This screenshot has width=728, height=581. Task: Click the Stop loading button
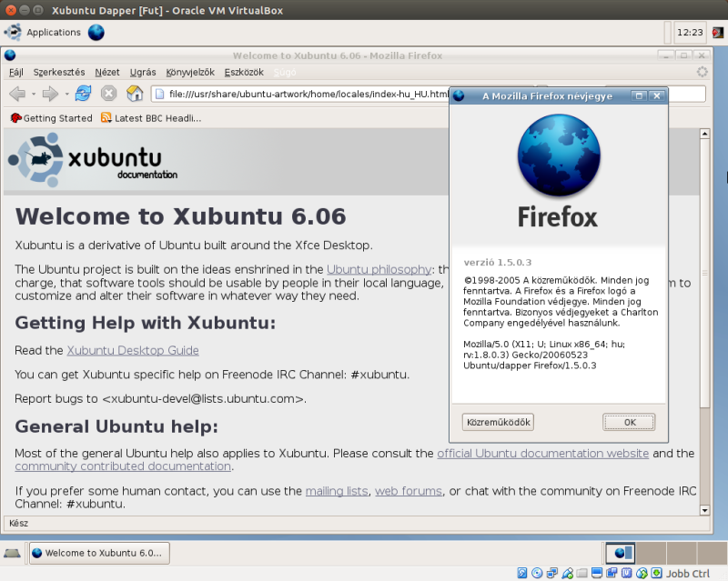click(108, 94)
